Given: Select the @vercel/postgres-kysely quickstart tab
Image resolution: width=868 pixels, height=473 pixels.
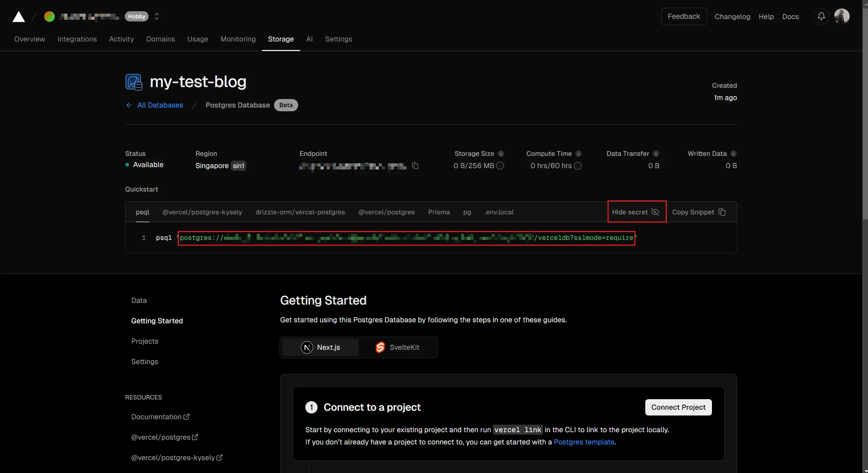Looking at the screenshot, I should (x=202, y=212).
